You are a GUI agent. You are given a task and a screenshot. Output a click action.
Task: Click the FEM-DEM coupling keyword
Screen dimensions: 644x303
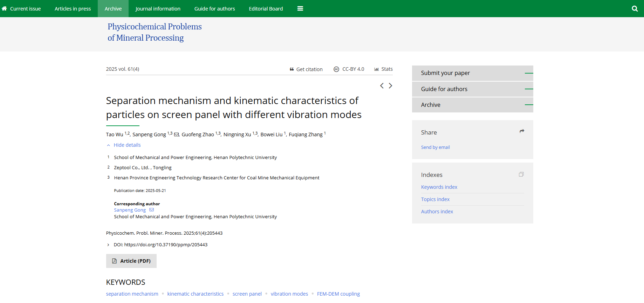coord(338,294)
